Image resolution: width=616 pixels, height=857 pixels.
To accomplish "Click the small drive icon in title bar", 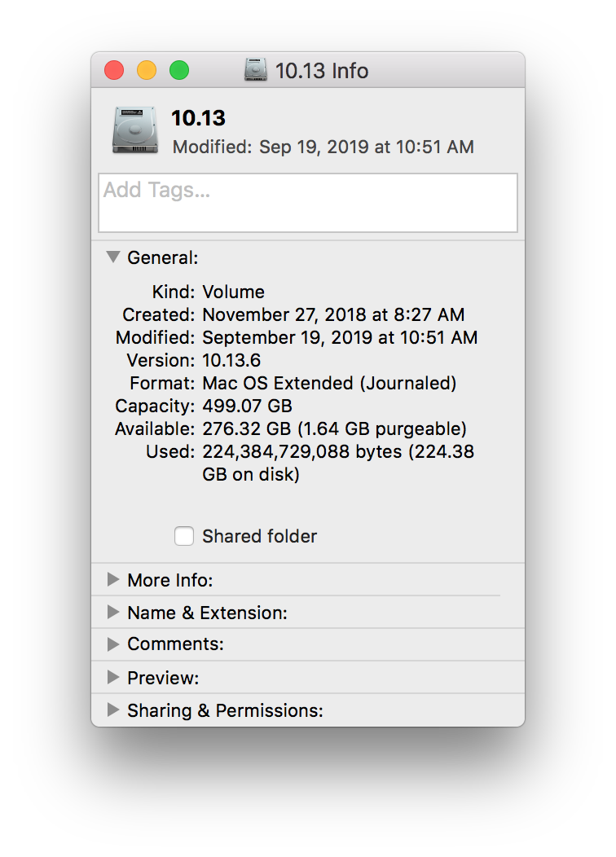I will [x=256, y=71].
